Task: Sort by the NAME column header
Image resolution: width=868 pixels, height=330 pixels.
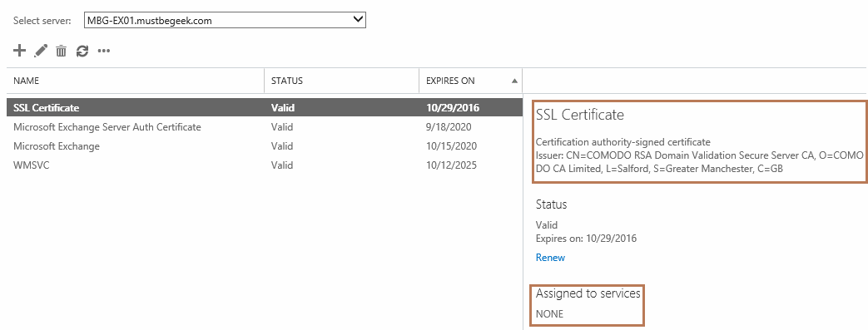Action: tap(26, 81)
